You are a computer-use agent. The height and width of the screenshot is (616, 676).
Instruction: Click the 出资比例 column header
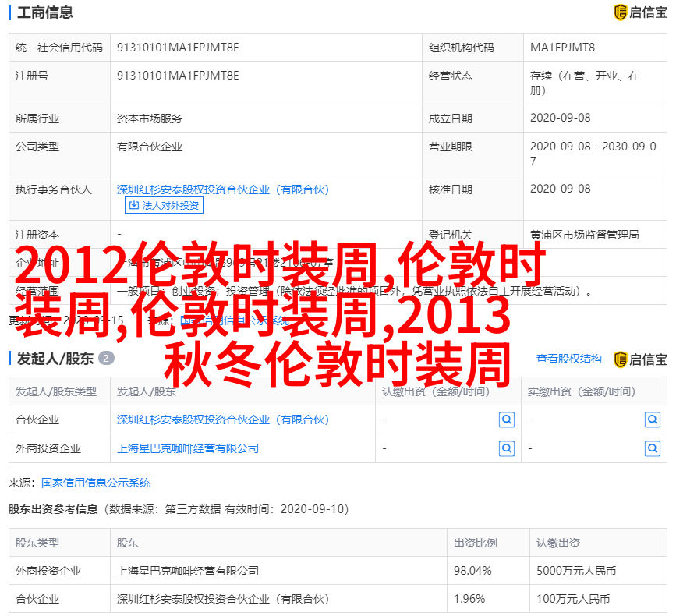click(475, 543)
